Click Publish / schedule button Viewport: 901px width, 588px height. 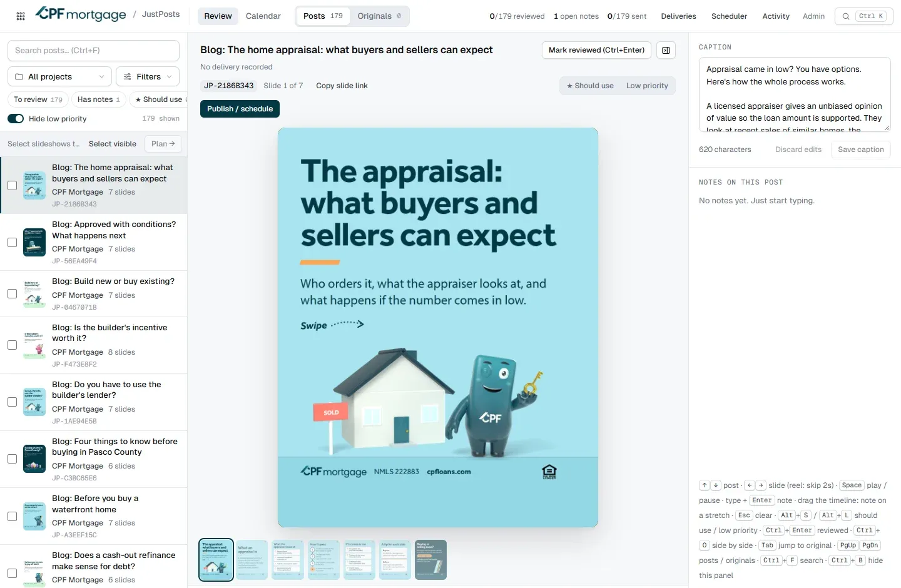240,109
